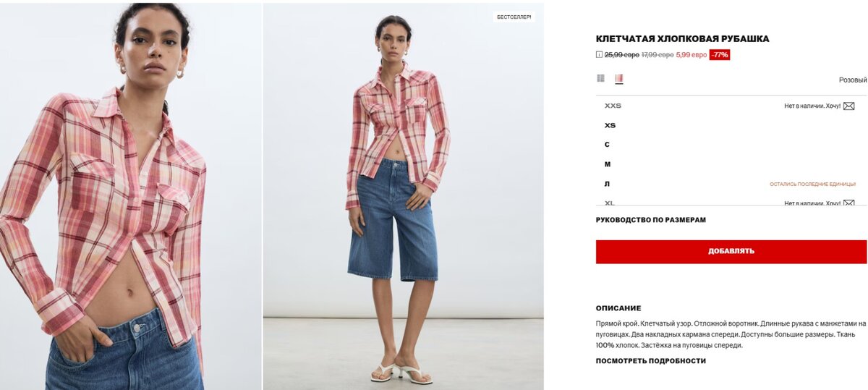Expand ПОСМОТРЕТЬ ПОДРОБНОСТИ details
The image size is (868, 390).
point(651,361)
